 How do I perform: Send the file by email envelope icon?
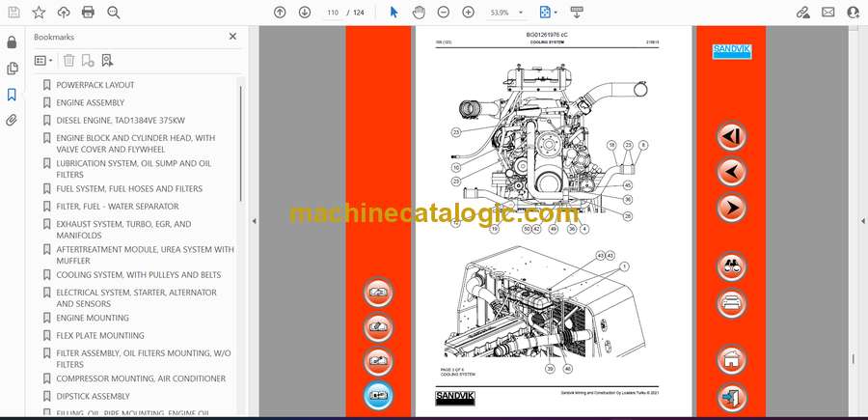point(828,13)
